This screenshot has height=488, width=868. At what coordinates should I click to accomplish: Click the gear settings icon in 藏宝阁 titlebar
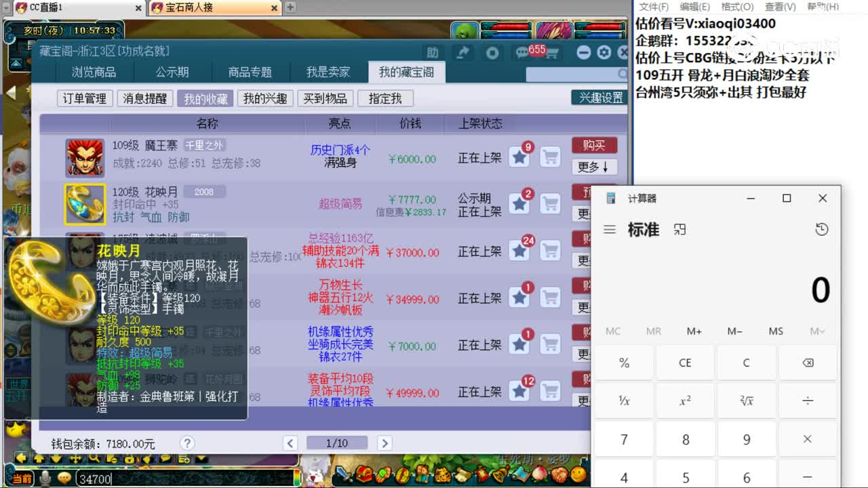605,52
